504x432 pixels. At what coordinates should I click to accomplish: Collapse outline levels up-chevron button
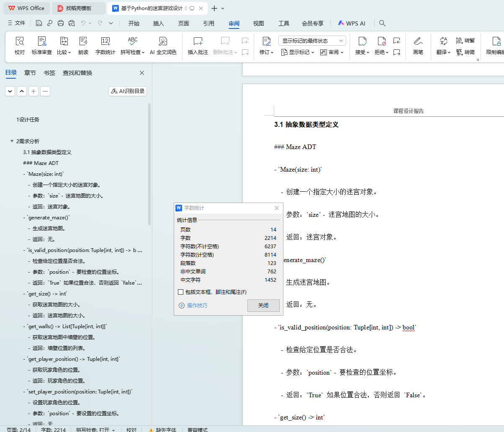click(22, 91)
